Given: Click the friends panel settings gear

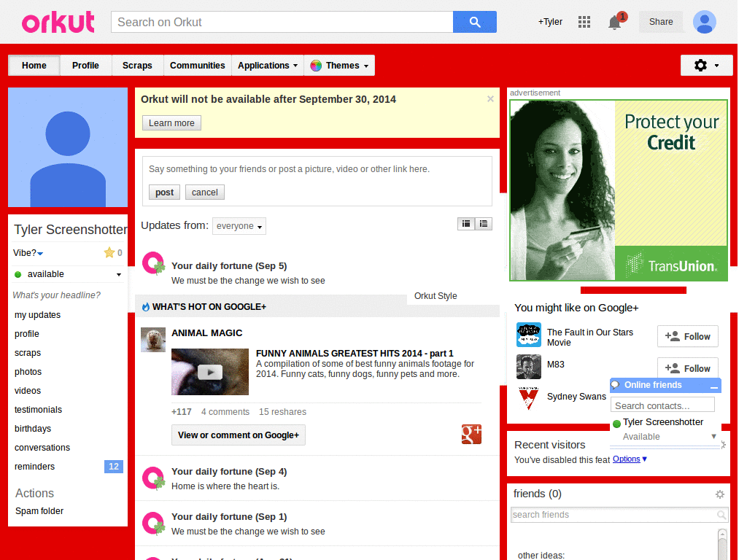Looking at the screenshot, I should pos(720,494).
